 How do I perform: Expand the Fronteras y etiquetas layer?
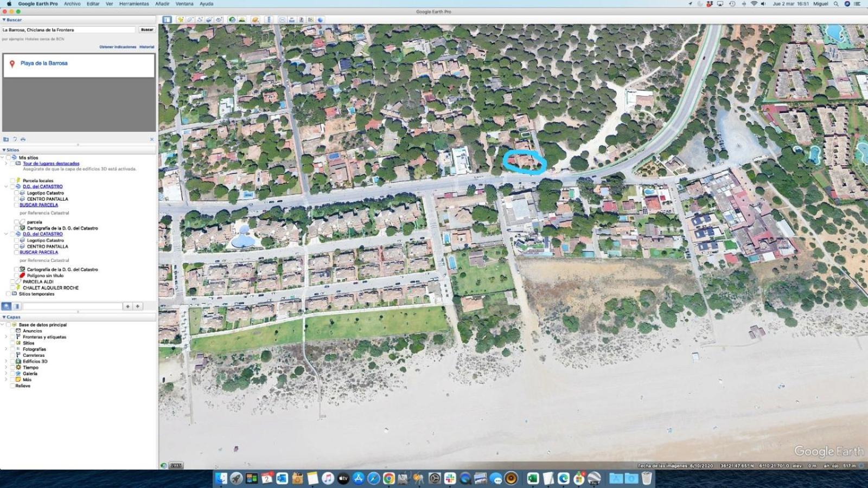point(6,337)
